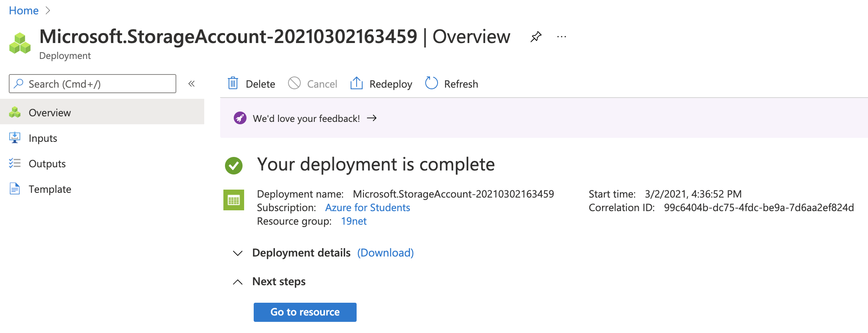Viewport: 868px width, 333px height.
Task: Click the Redeploy upload icon
Action: click(x=356, y=83)
